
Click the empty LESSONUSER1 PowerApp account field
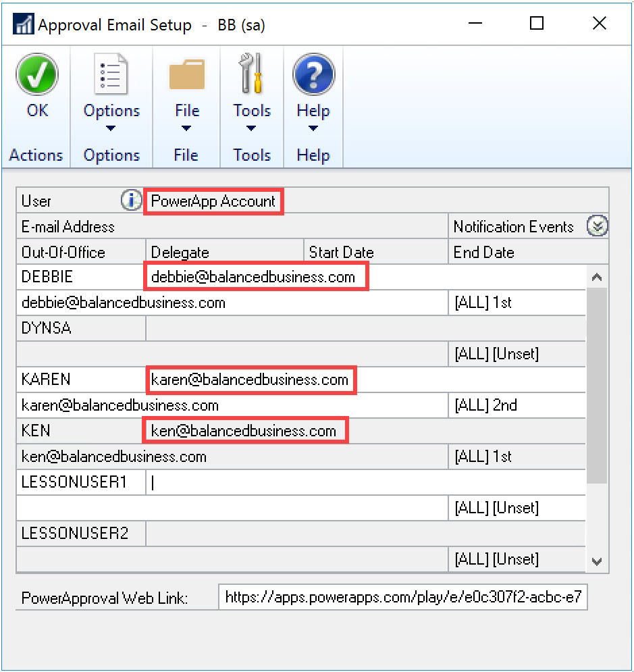(x=365, y=483)
